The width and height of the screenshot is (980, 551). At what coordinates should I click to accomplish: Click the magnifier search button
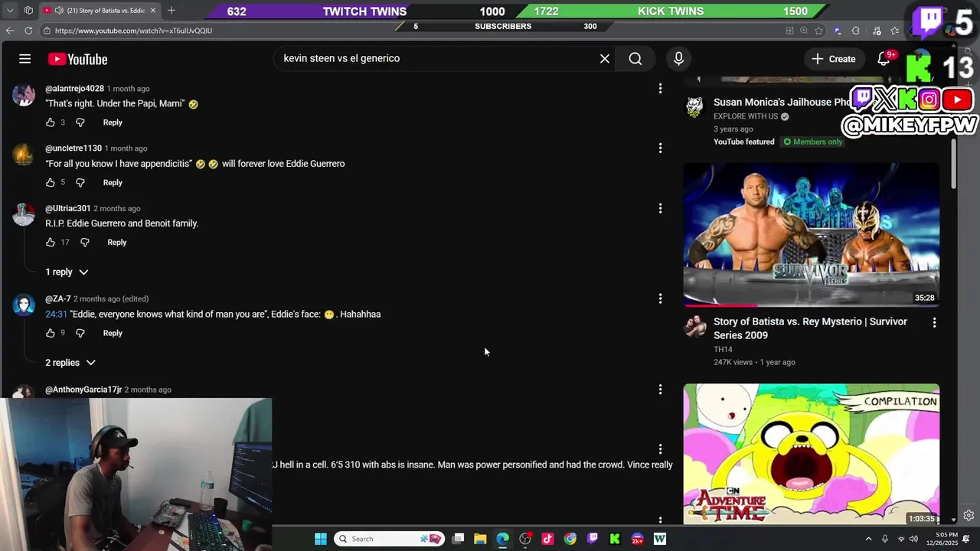pos(635,59)
